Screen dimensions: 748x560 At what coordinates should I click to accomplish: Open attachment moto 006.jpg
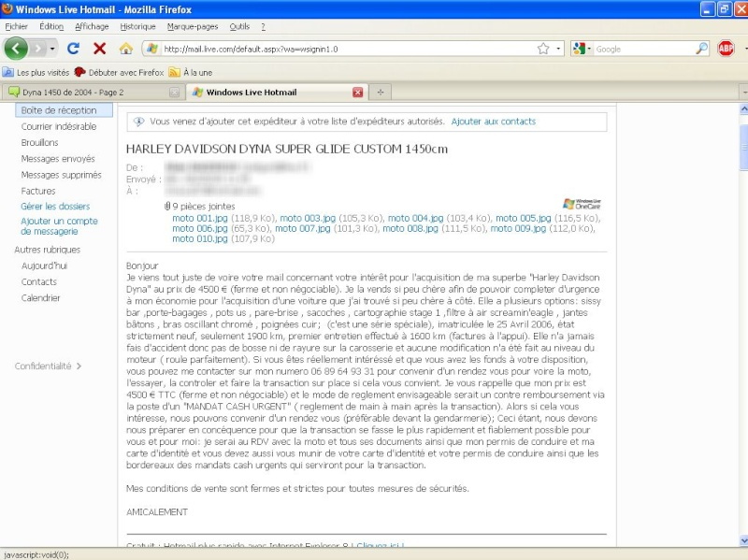tap(200, 228)
